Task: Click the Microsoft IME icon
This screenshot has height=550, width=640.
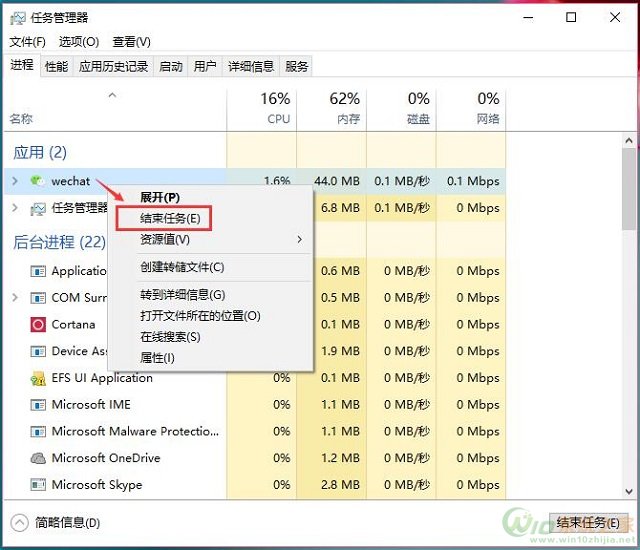Action: tap(38, 405)
